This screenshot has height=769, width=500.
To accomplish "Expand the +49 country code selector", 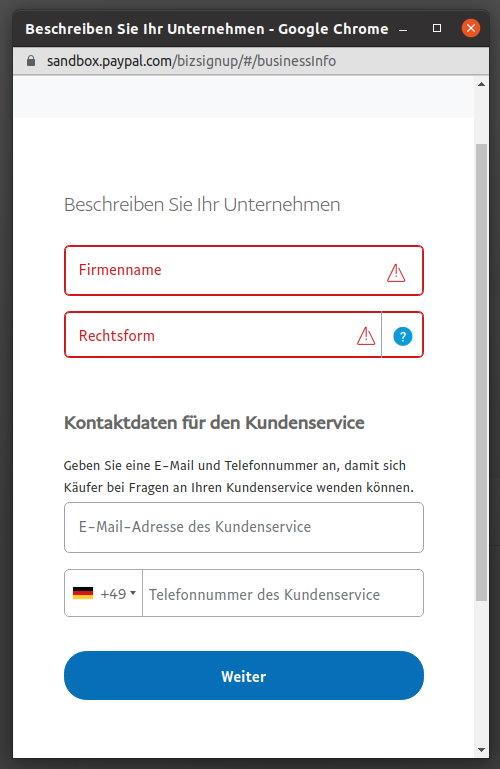I will click(x=103, y=593).
